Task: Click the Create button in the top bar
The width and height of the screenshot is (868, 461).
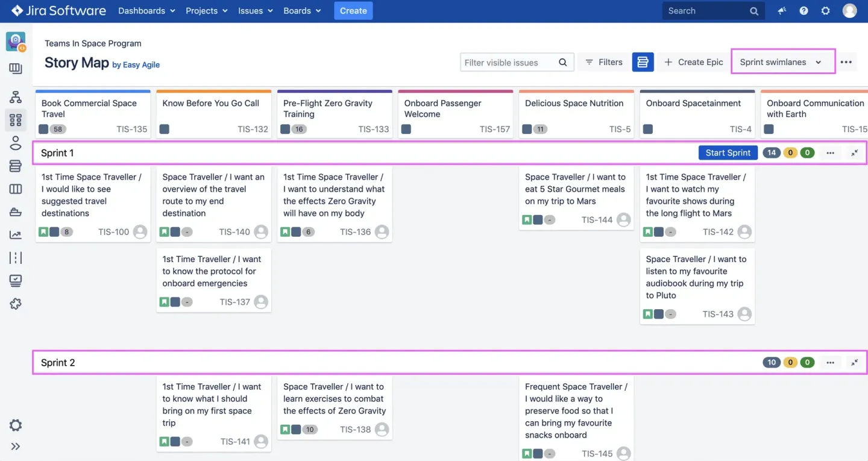Action: click(x=353, y=10)
